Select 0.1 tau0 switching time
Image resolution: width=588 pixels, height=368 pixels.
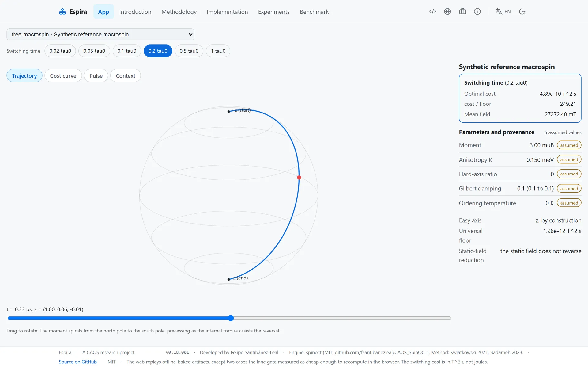[x=127, y=51]
